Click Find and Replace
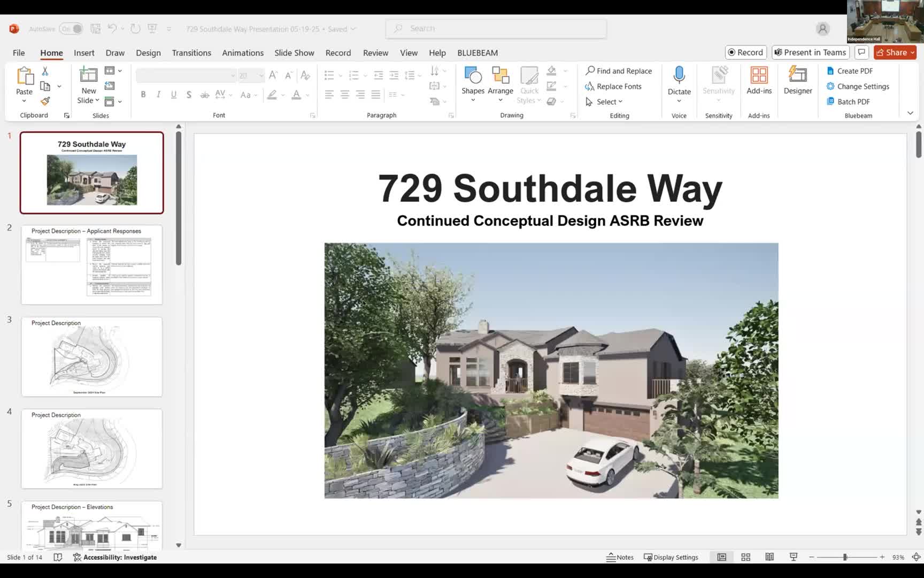This screenshot has width=924, height=578. [619, 71]
